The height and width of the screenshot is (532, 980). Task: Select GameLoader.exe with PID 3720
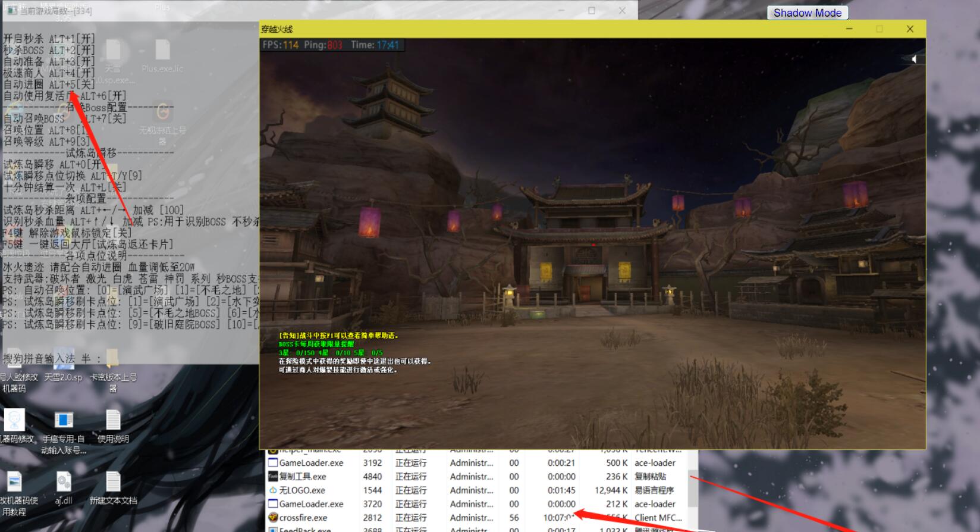311,504
